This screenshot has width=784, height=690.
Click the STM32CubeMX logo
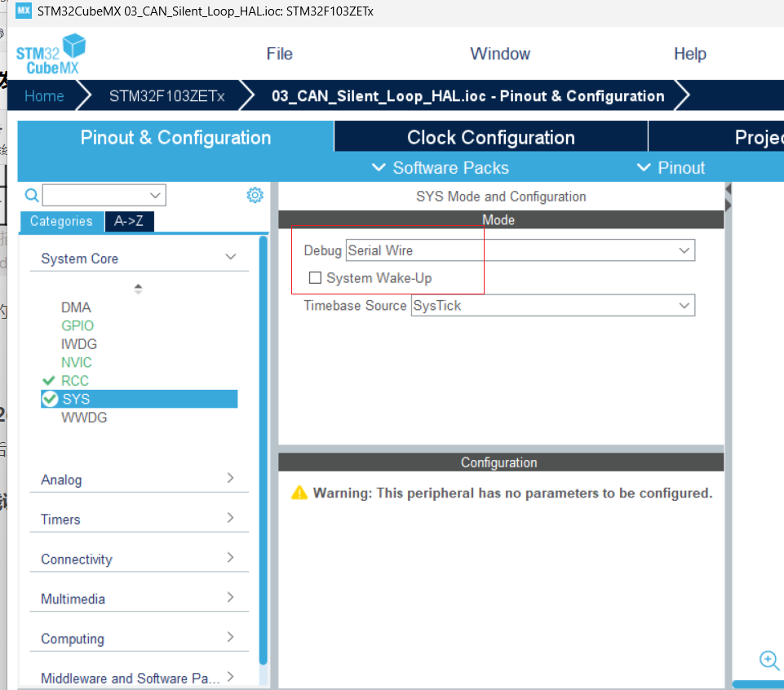coord(51,54)
